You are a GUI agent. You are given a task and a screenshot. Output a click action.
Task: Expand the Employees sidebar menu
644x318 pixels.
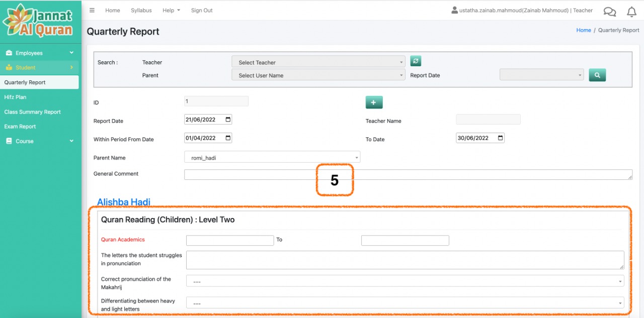[39, 53]
